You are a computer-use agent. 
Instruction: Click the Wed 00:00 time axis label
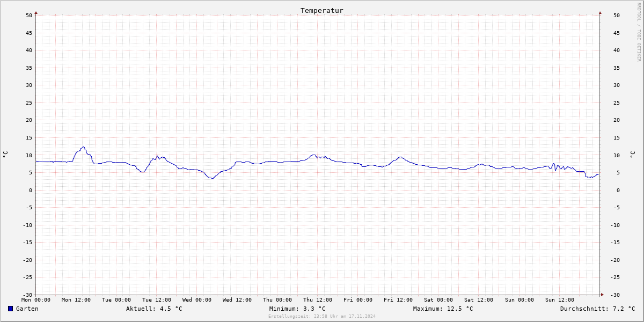tap(197, 300)
